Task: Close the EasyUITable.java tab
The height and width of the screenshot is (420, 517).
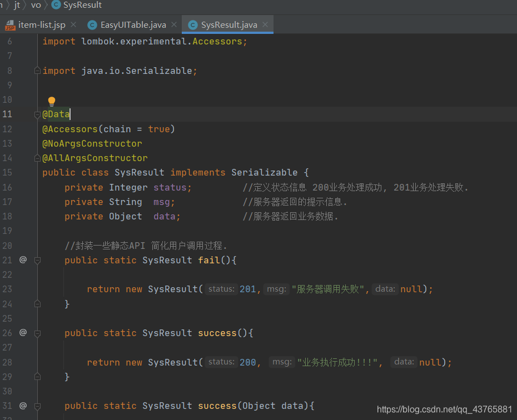Action: pyautogui.click(x=174, y=24)
